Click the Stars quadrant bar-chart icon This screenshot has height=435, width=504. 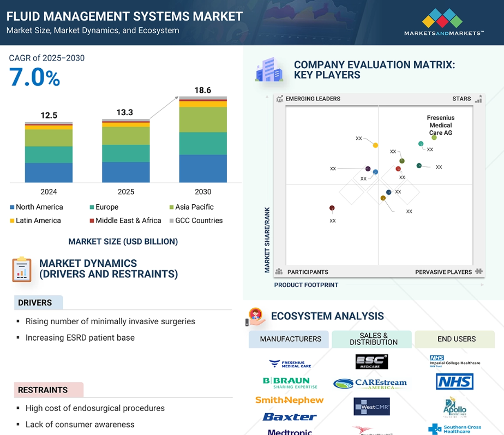point(478,98)
